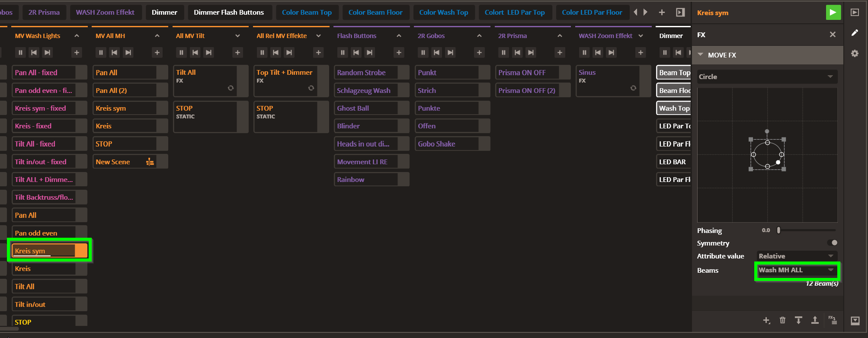
Task: Add scene to Flash Buttons list
Action: point(399,53)
